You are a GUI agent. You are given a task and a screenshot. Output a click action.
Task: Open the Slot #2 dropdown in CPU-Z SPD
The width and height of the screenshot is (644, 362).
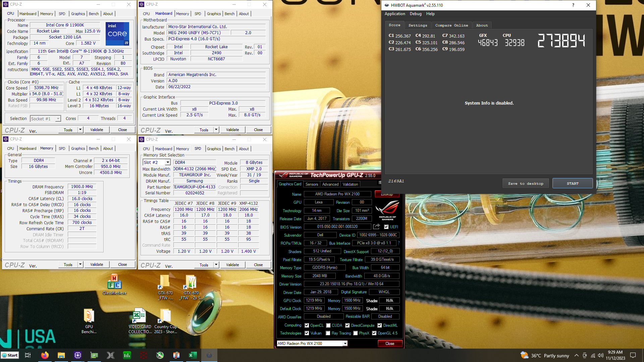[x=168, y=163]
